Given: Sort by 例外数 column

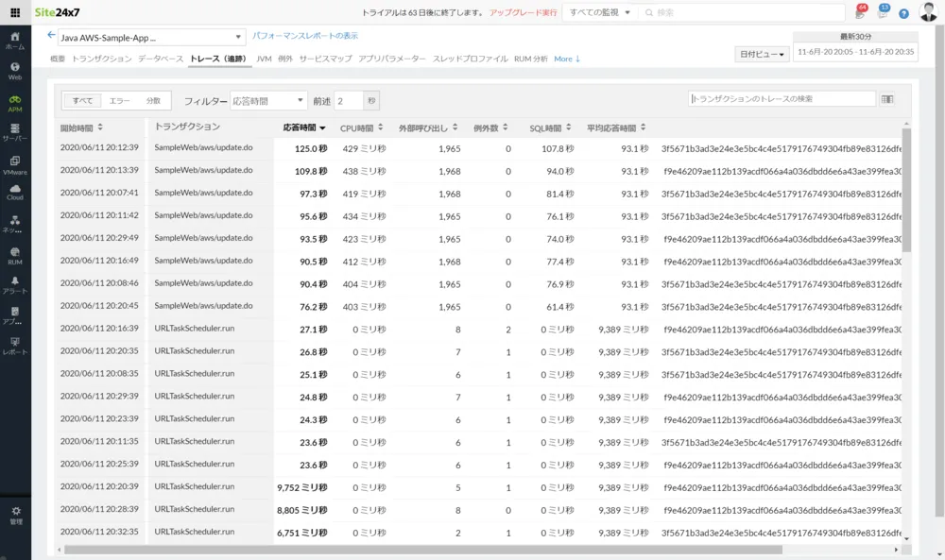Looking at the screenshot, I should [x=490, y=127].
